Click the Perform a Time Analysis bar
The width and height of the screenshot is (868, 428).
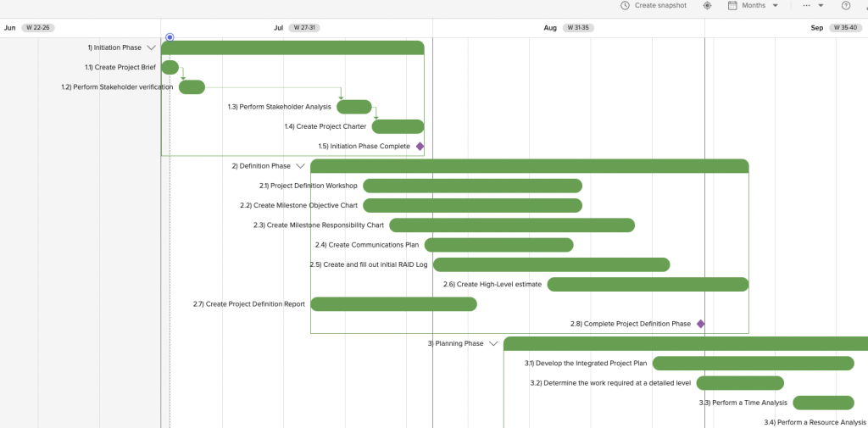pyautogui.click(x=822, y=403)
